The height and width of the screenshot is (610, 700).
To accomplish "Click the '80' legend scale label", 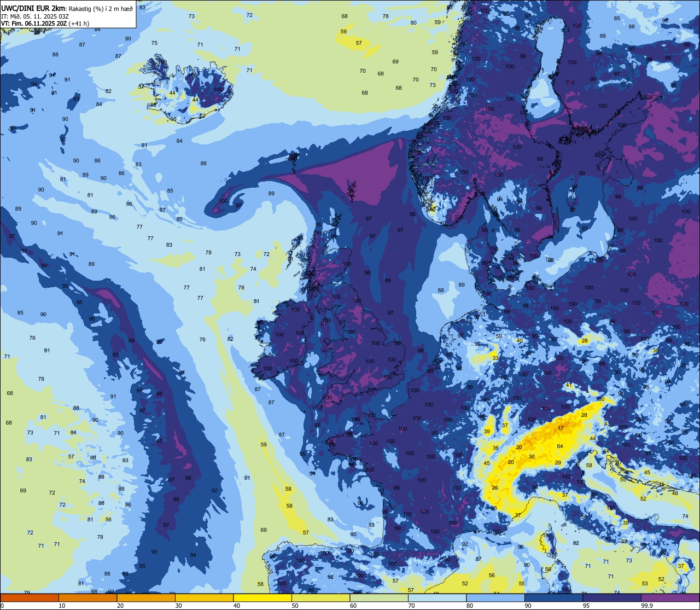I will coord(470,606).
